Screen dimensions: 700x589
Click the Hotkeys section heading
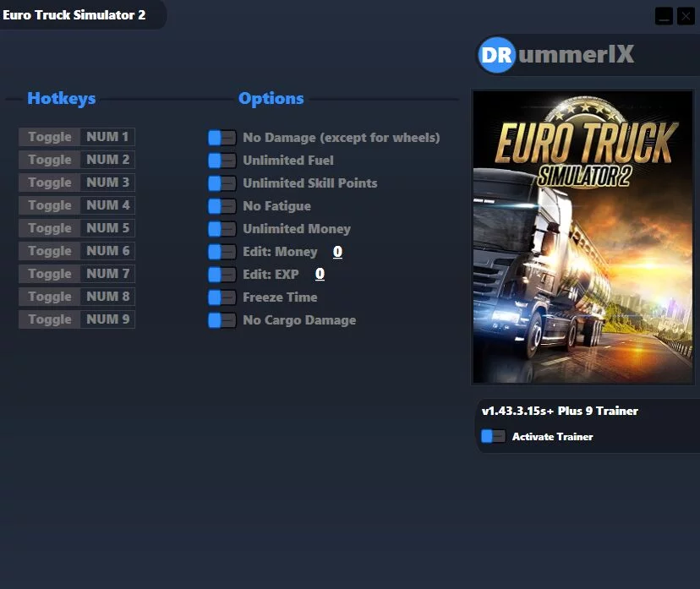[62, 99]
